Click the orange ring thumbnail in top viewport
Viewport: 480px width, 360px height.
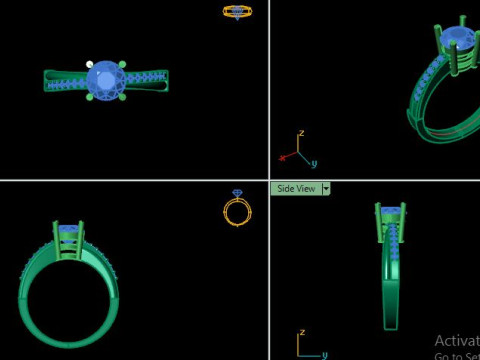tap(237, 12)
